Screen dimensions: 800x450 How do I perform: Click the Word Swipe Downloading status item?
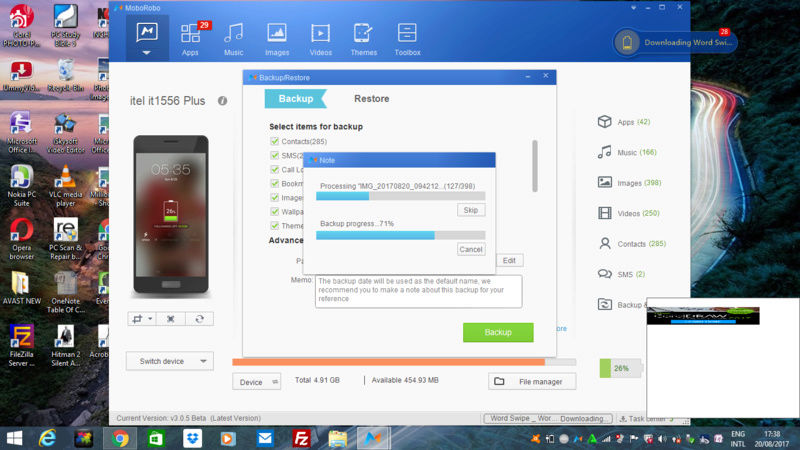click(x=548, y=418)
